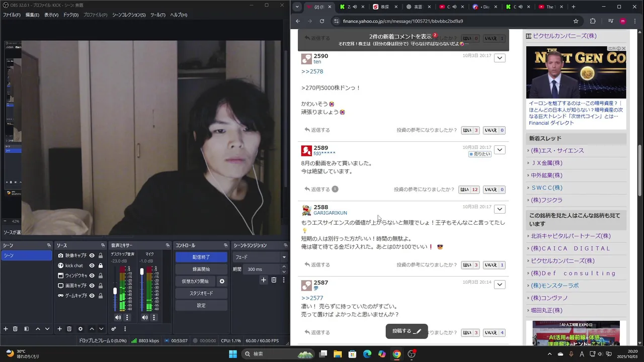Viewport: 644px width, 362px height.
Task: Open OBS 設定 button
Action: (201, 305)
